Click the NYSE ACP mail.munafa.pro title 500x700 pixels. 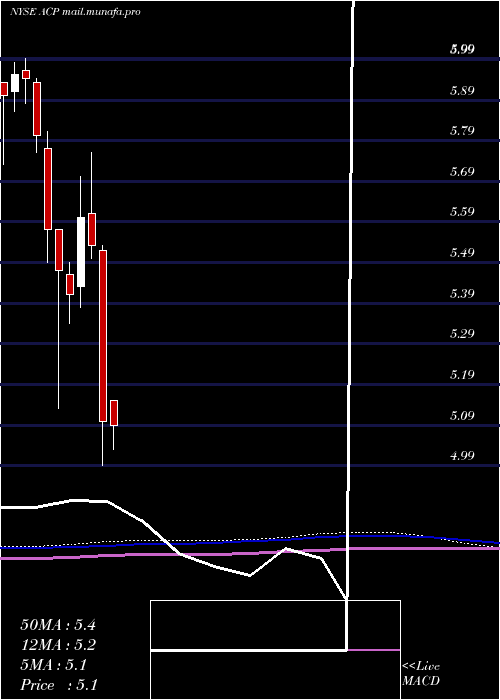75,12
